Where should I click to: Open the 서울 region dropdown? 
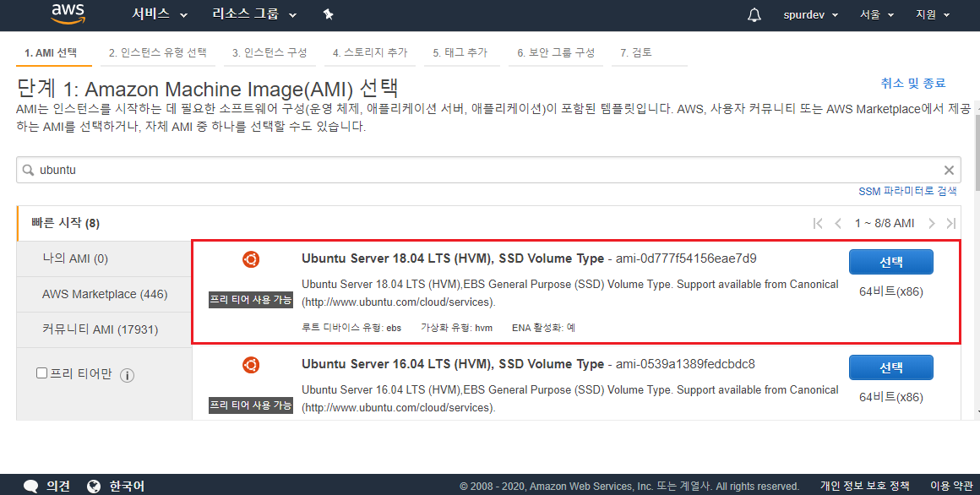coord(877,14)
